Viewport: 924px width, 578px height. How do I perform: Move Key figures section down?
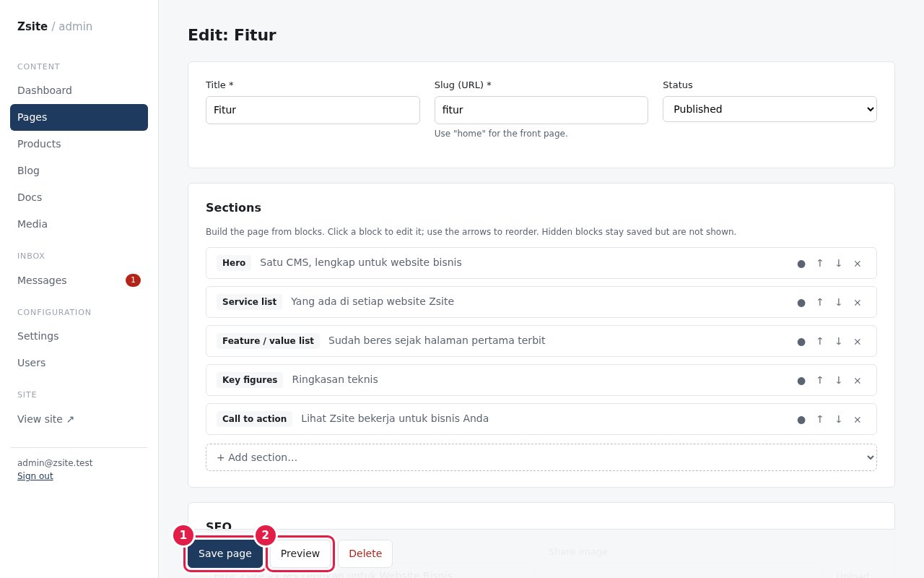point(839,380)
